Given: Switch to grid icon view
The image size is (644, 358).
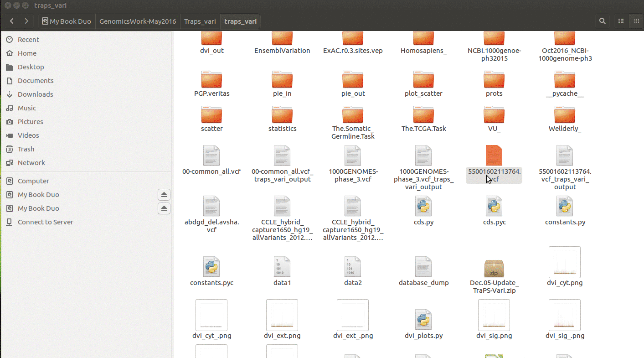Looking at the screenshot, I should 636,21.
